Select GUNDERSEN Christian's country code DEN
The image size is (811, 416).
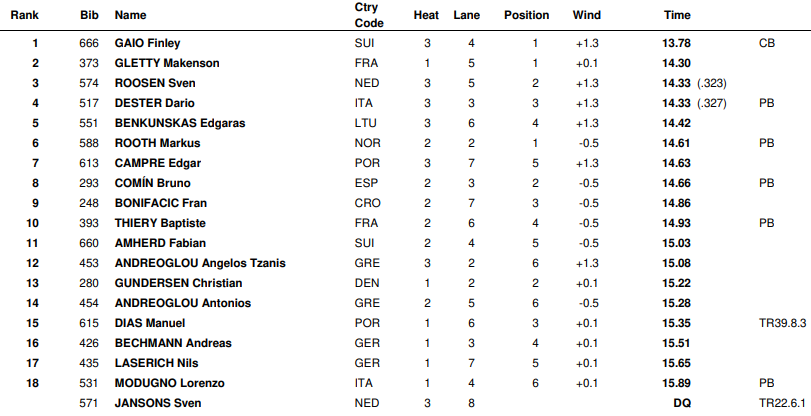coord(367,284)
